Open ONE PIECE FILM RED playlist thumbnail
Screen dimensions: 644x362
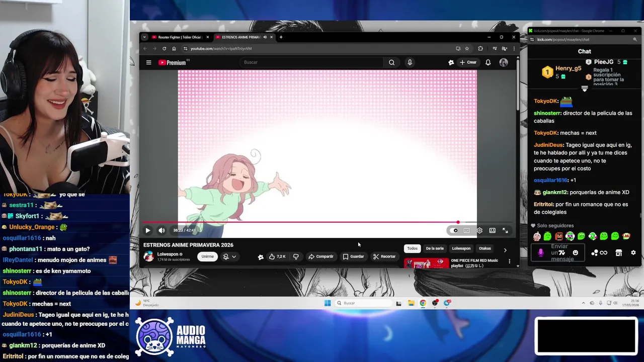pos(426,263)
